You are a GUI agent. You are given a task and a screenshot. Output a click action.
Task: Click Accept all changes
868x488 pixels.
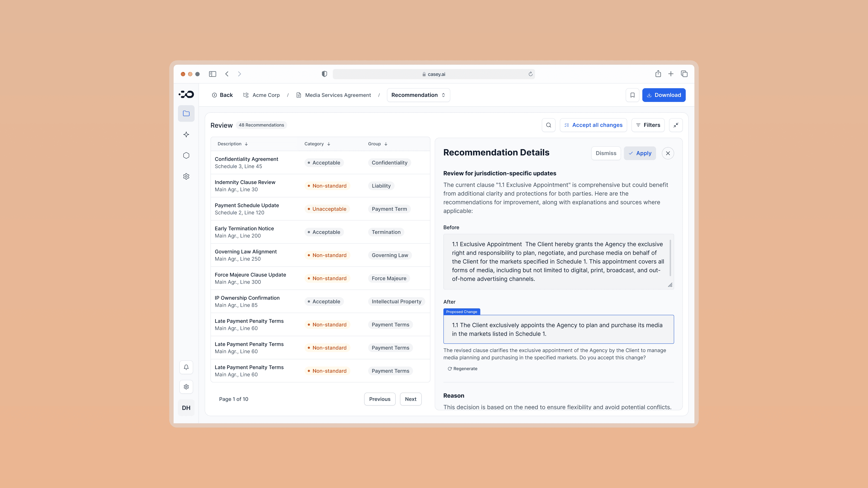[x=593, y=125]
